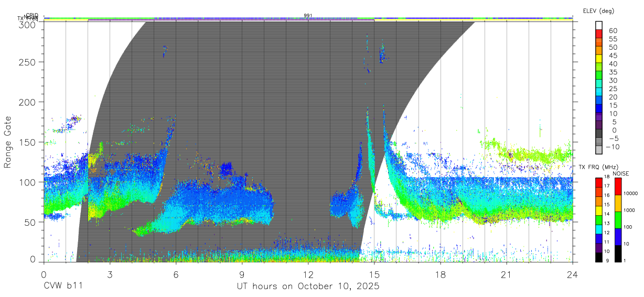Click the "35" ELEV scale value
The image size is (644, 297).
click(x=612, y=72)
